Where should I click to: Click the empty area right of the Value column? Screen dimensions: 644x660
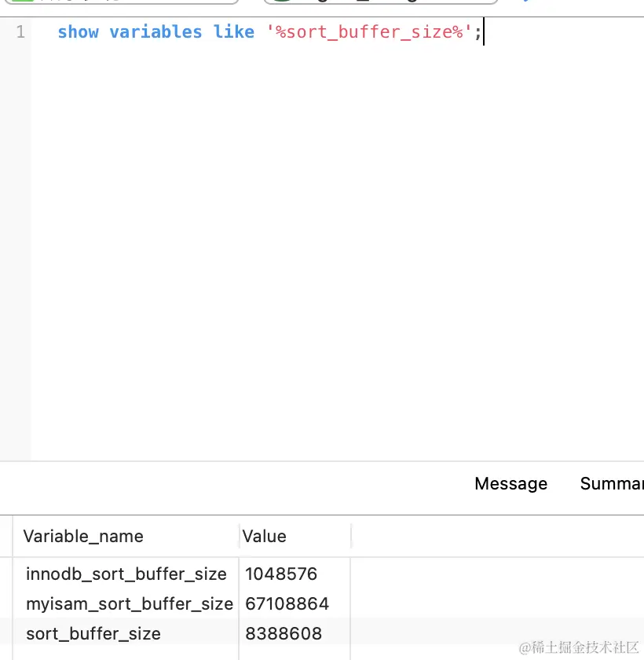(495, 597)
